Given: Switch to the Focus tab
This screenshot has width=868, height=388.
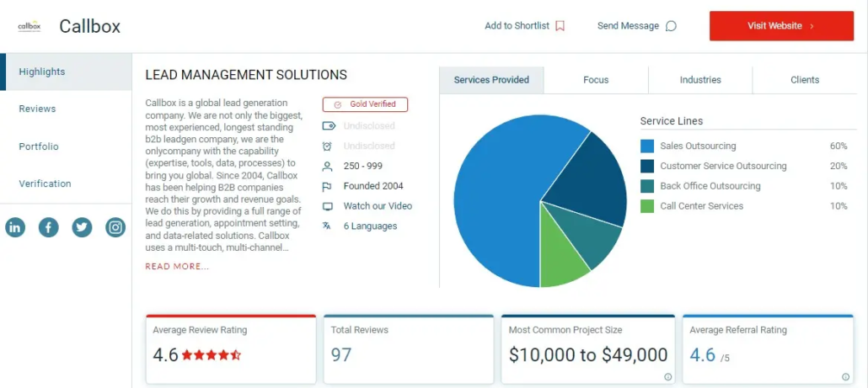Looking at the screenshot, I should click(x=596, y=80).
